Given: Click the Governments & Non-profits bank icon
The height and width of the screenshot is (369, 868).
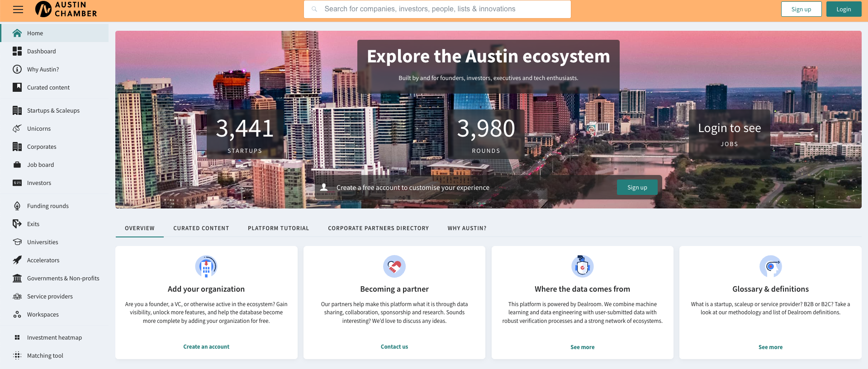Looking at the screenshot, I should [17, 278].
